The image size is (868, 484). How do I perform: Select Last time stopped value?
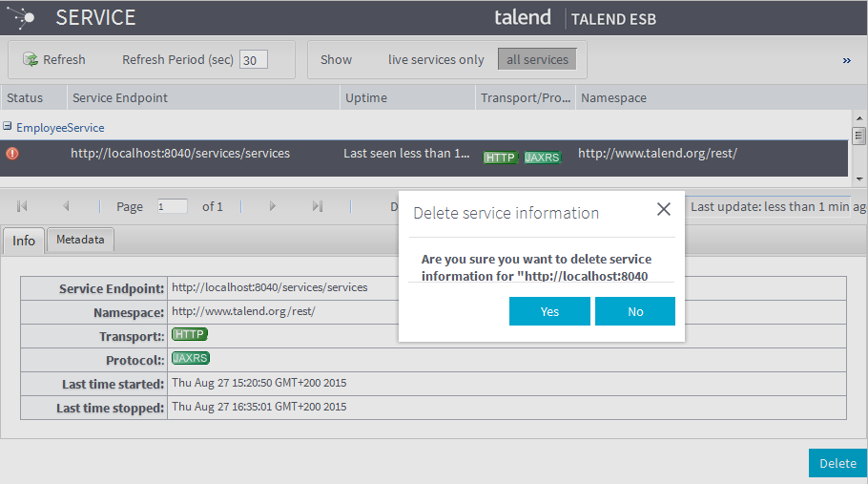point(259,407)
